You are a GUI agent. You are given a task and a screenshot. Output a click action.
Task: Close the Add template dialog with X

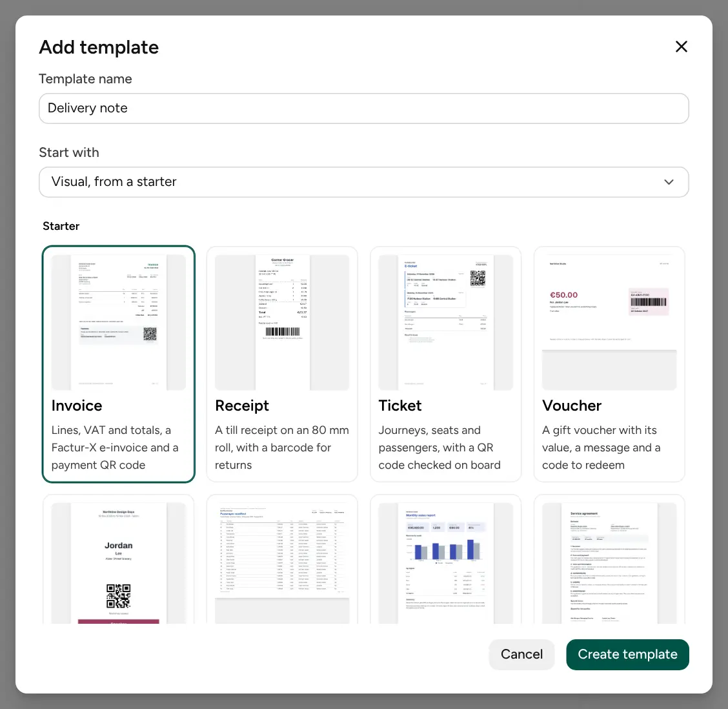(x=681, y=46)
